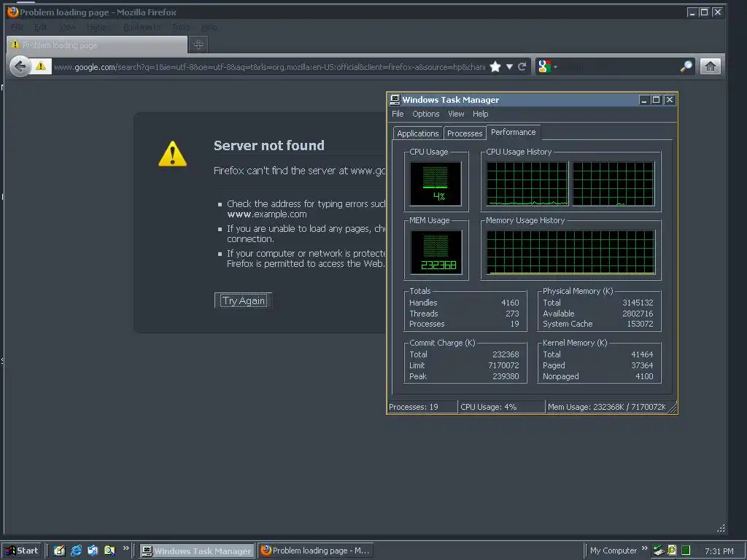Switch to the Applications tab
The image size is (747, 560).
[x=418, y=133]
